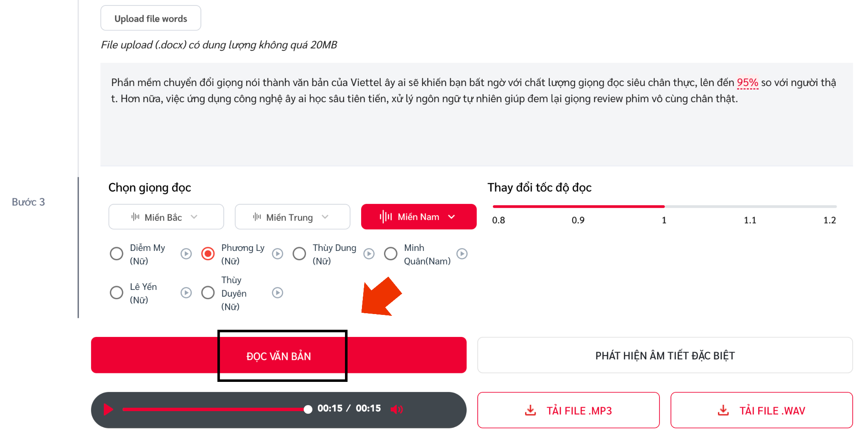Image resolution: width=868 pixels, height=434 pixels.
Task: Choose Lê Yến voice radio button
Action: 117,293
